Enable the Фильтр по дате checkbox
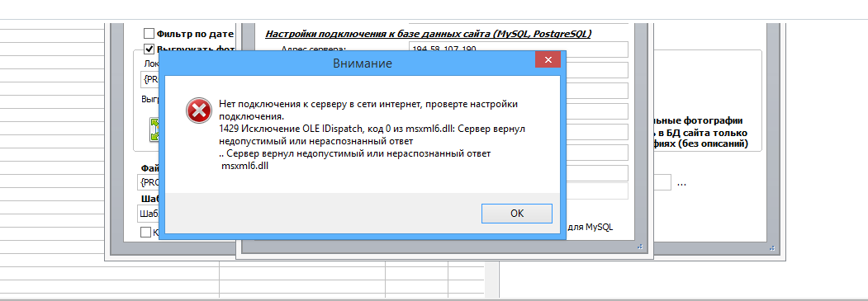Screen dimensions: 868x301 pos(149,33)
